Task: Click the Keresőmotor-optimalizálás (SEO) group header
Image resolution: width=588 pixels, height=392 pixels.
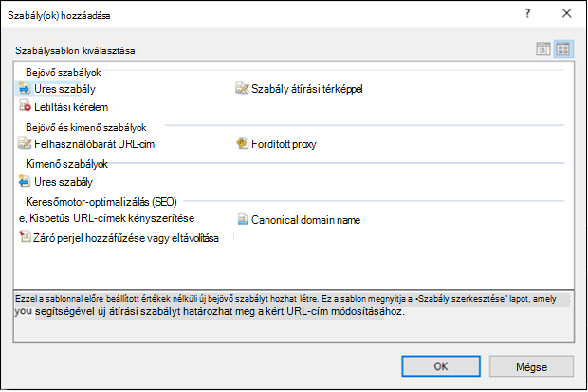Action: click(x=101, y=202)
